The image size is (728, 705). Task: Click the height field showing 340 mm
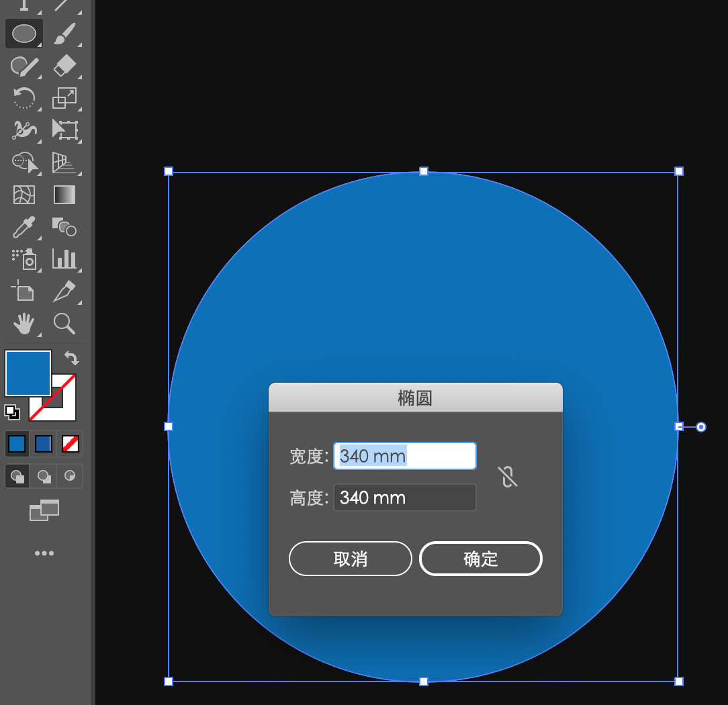(405, 498)
